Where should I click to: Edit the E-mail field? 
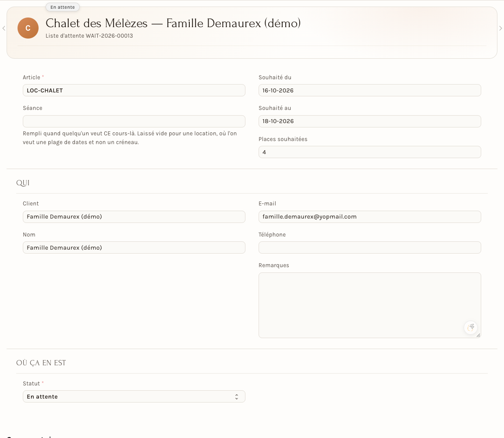point(369,216)
